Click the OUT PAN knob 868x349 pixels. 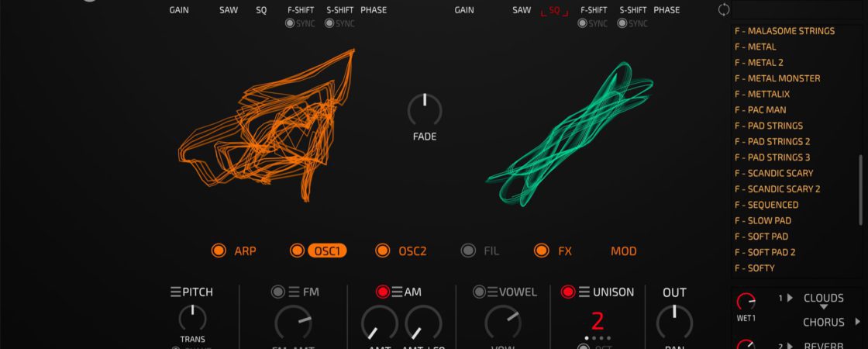[674, 323]
